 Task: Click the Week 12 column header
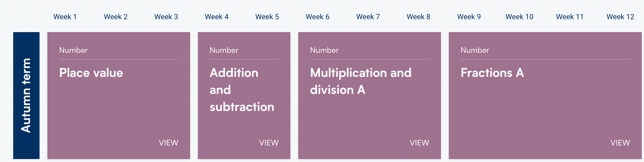[x=620, y=17]
